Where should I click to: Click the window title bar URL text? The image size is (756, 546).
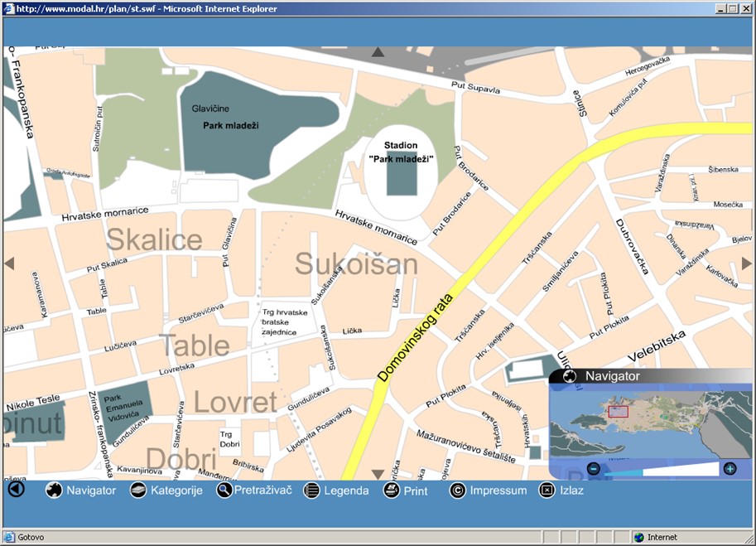[x=147, y=8]
